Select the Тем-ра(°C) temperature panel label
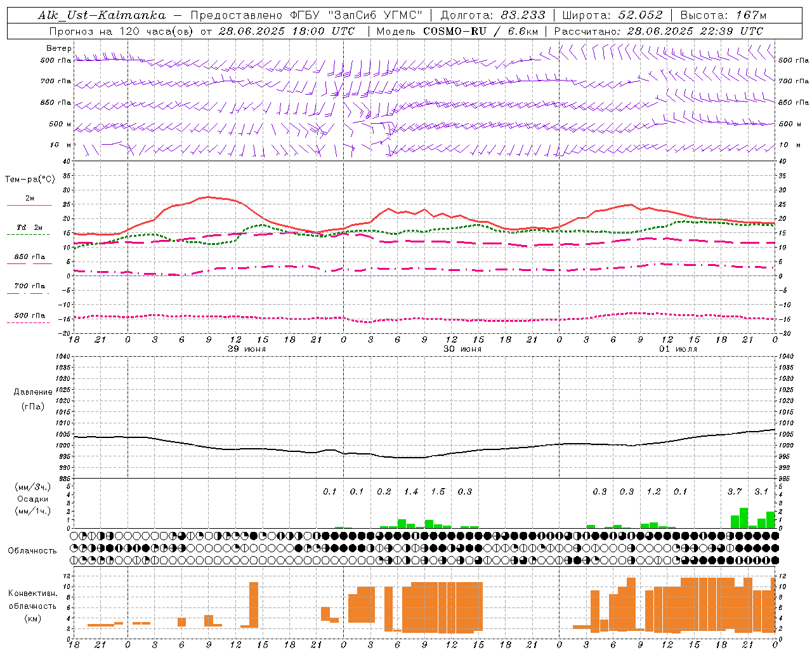The height and width of the screenshot is (650, 812). [30, 179]
